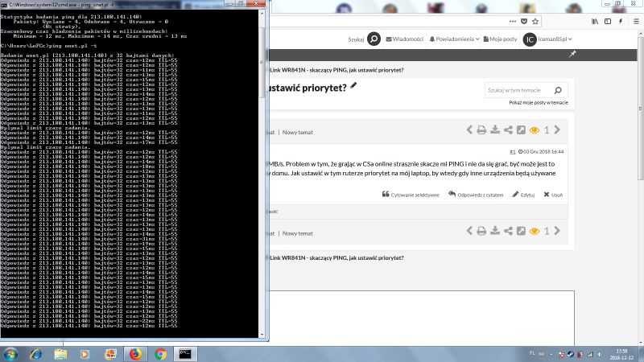Click lower download topic icon
644x362 pixels.
495,231
